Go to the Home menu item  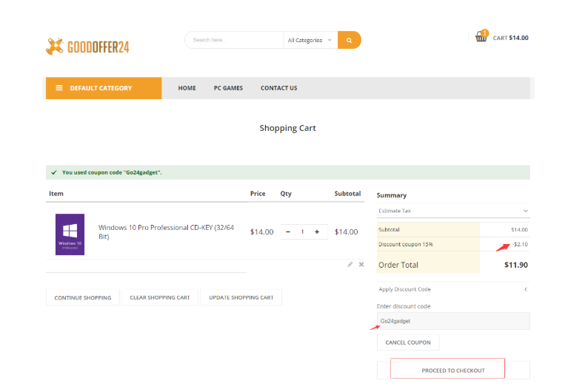coord(187,88)
